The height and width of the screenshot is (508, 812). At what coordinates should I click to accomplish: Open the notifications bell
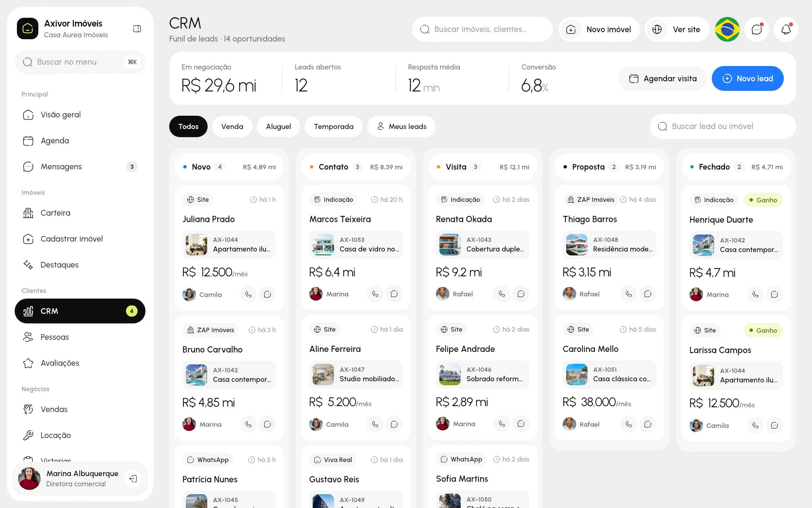pyautogui.click(x=786, y=29)
